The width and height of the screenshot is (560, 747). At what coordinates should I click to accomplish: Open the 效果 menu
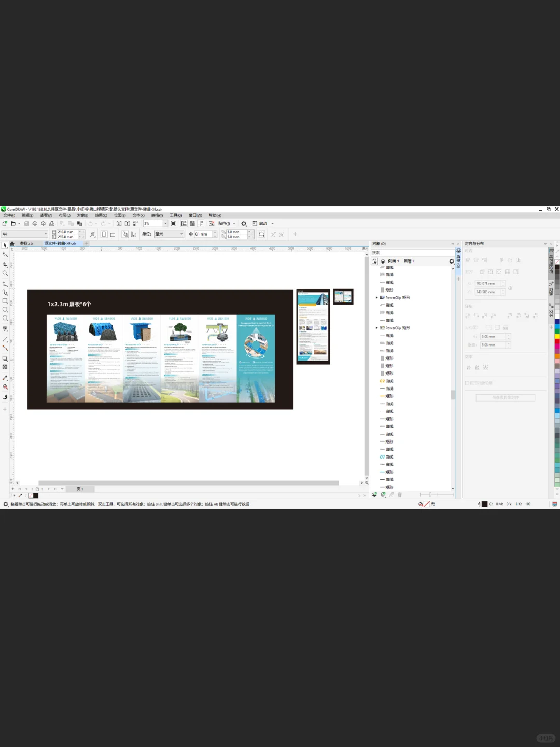click(x=101, y=215)
